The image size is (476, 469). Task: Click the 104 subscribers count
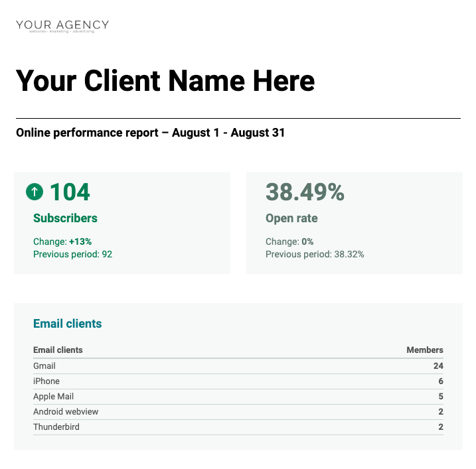[70, 192]
